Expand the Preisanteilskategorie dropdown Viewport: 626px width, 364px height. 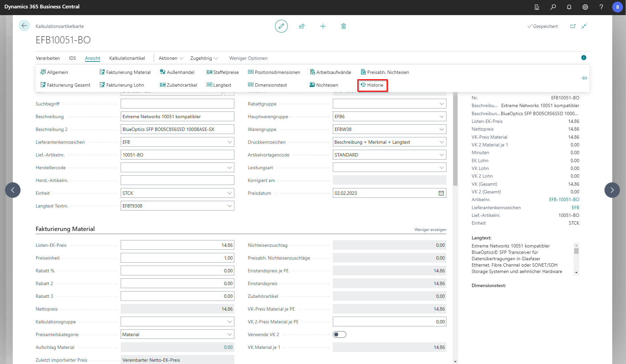tap(230, 334)
